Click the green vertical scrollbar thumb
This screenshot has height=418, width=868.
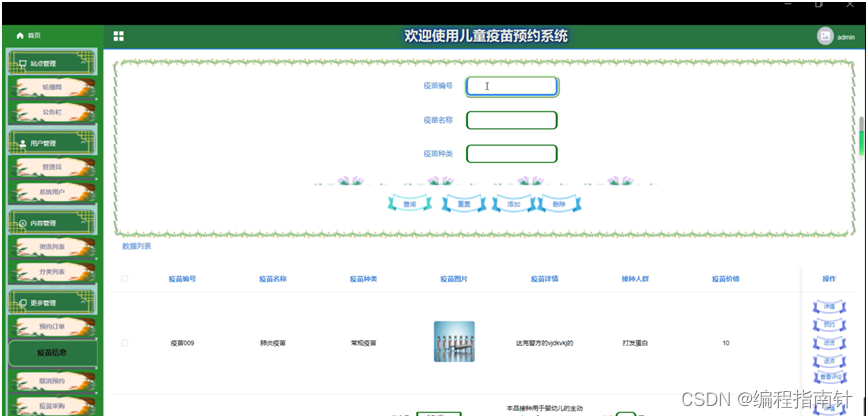pyautogui.click(x=861, y=143)
